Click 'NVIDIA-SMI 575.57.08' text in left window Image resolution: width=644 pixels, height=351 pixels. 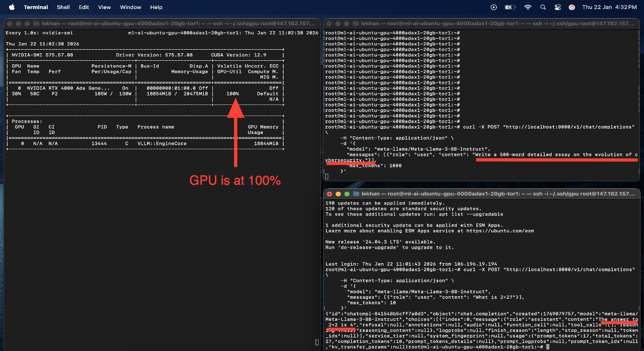(43, 55)
